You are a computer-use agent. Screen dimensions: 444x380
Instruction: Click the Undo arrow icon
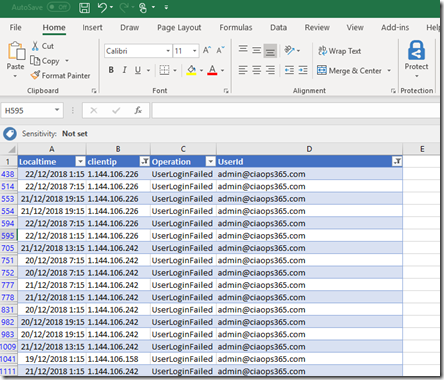pyautogui.click(x=102, y=7)
